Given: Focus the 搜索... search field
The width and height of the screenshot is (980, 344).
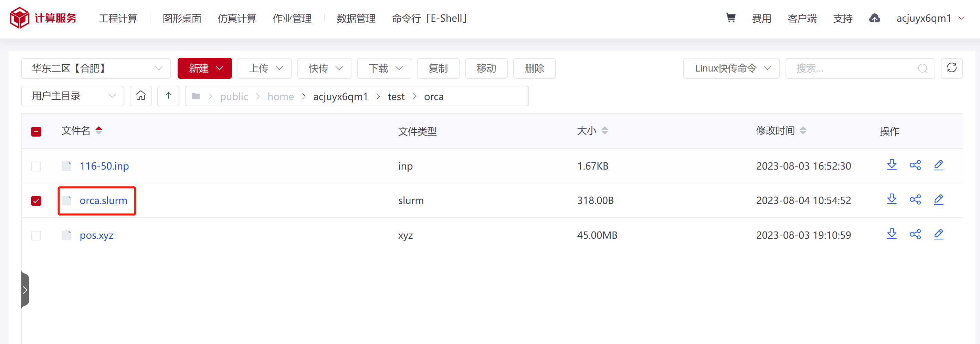Looking at the screenshot, I should click(860, 68).
